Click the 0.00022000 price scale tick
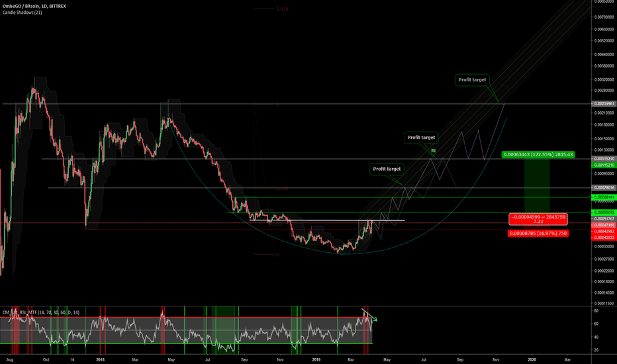 (604, 271)
